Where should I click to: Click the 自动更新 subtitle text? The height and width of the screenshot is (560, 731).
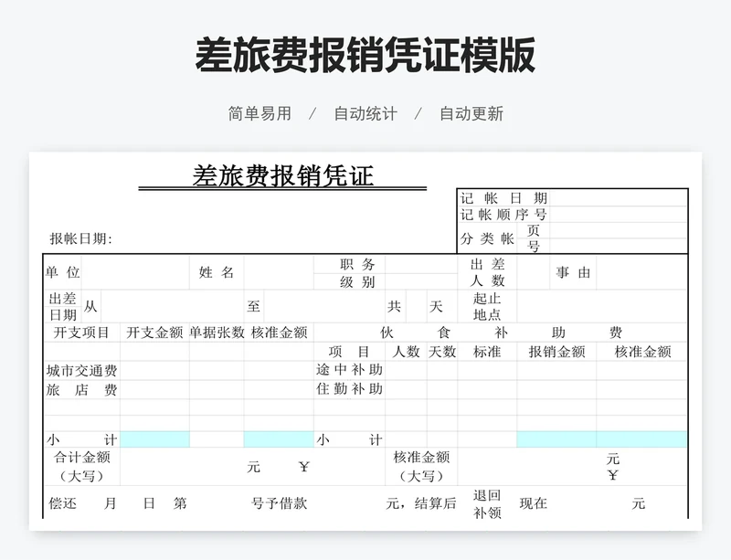(x=471, y=113)
